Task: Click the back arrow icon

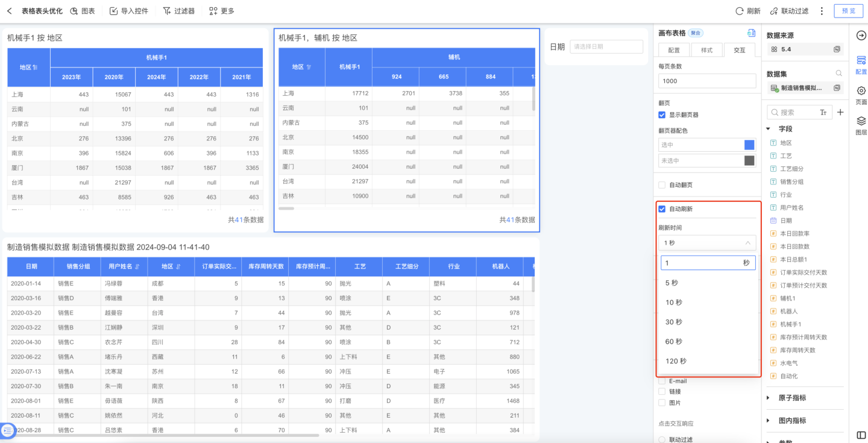Action: click(x=9, y=11)
